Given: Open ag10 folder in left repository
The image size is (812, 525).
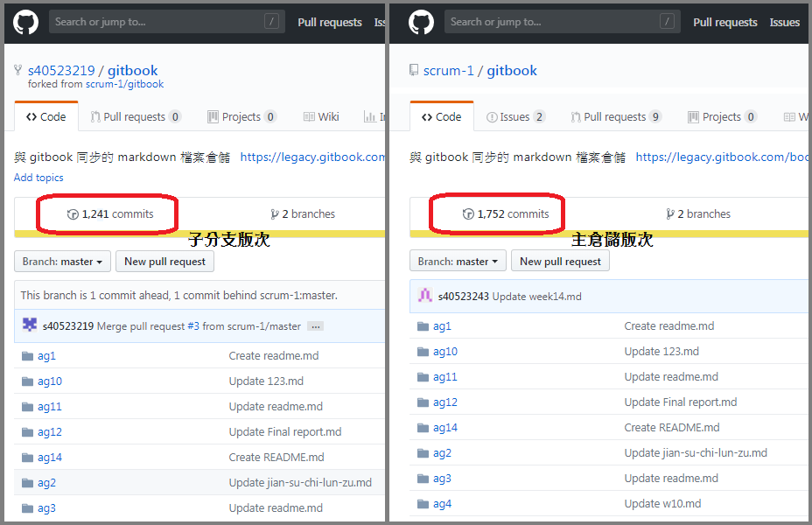Looking at the screenshot, I should [x=50, y=381].
